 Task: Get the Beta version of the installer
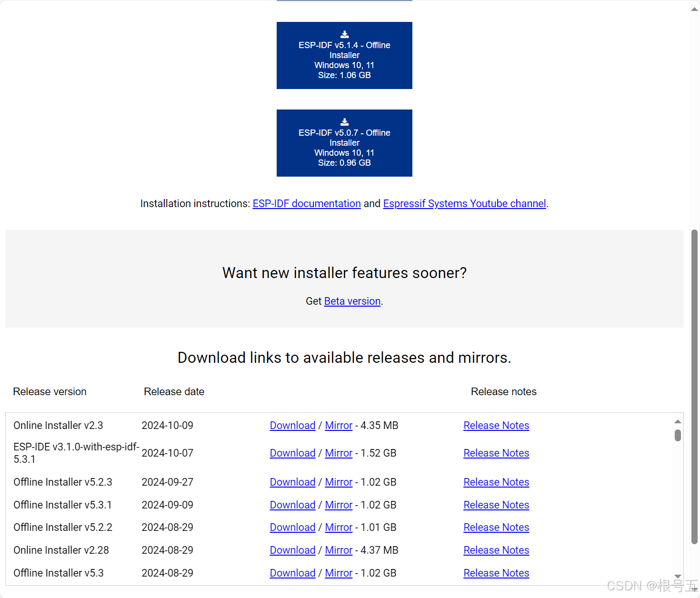tap(352, 301)
